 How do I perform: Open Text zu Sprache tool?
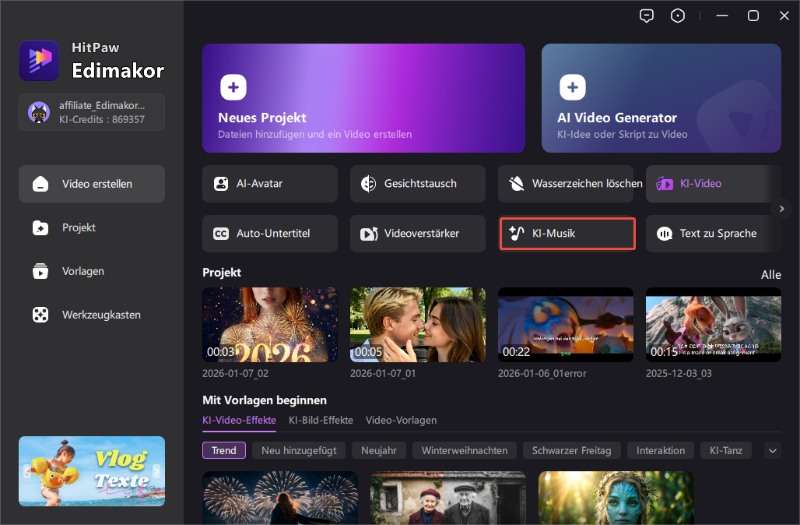(712, 233)
